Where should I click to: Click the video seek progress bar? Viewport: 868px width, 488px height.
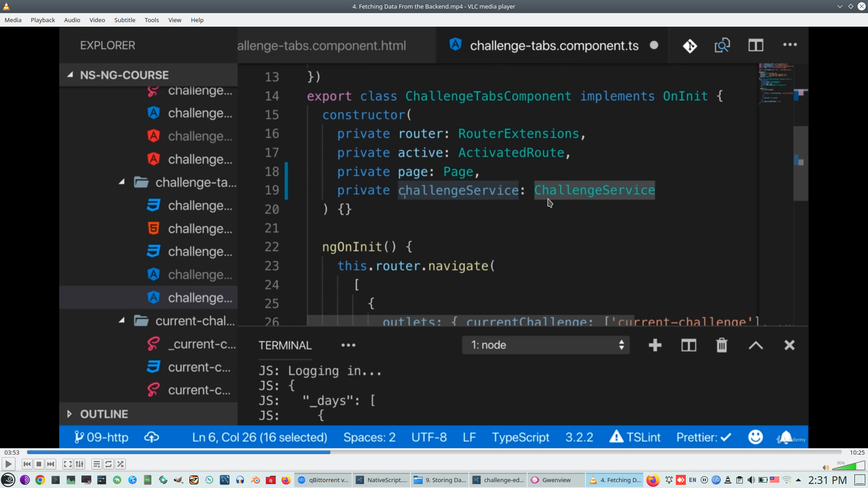coord(434,452)
